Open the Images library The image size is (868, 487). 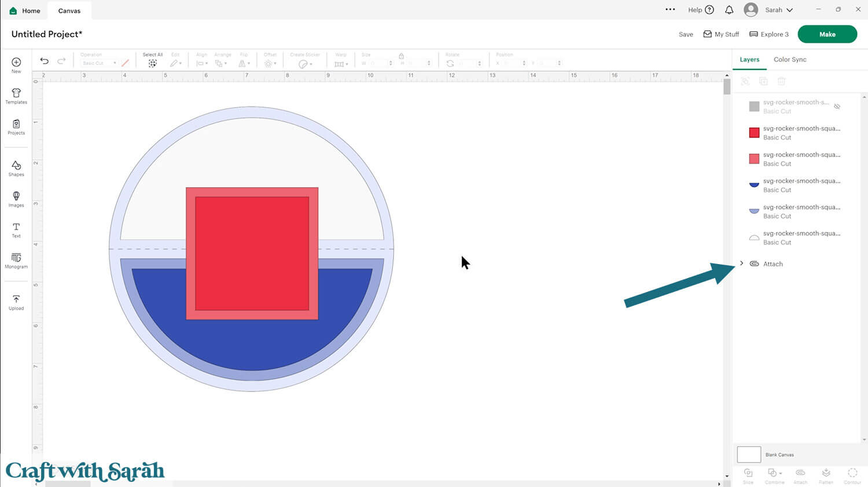(16, 199)
